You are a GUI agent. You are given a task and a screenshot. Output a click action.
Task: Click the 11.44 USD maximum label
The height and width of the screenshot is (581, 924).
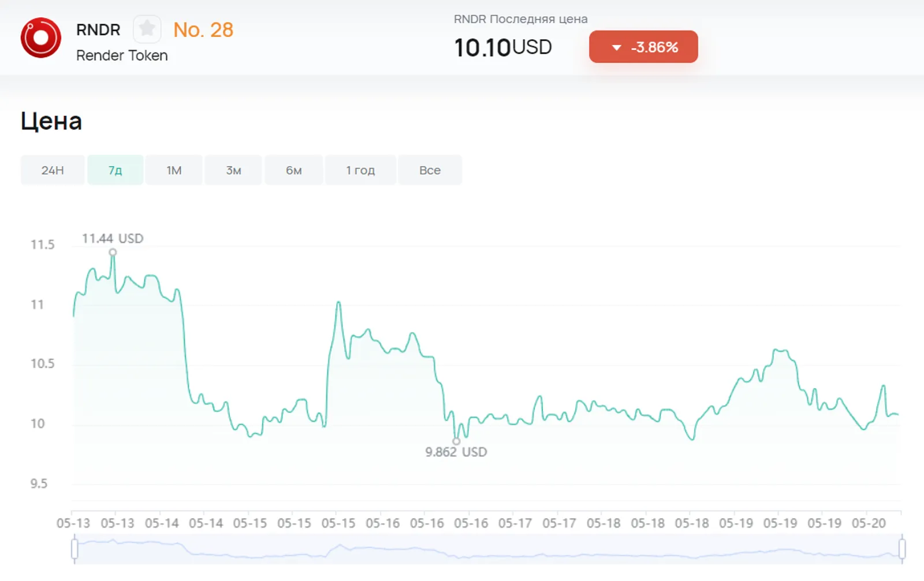pos(113,239)
